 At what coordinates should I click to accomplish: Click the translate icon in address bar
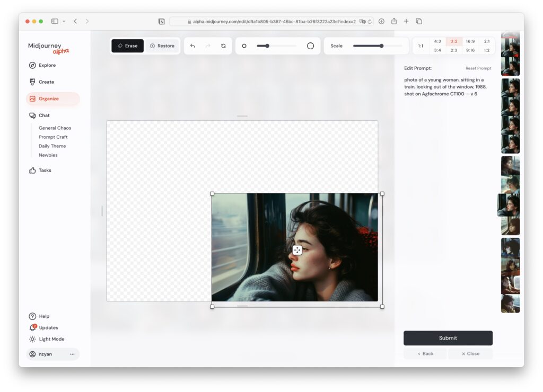362,21
